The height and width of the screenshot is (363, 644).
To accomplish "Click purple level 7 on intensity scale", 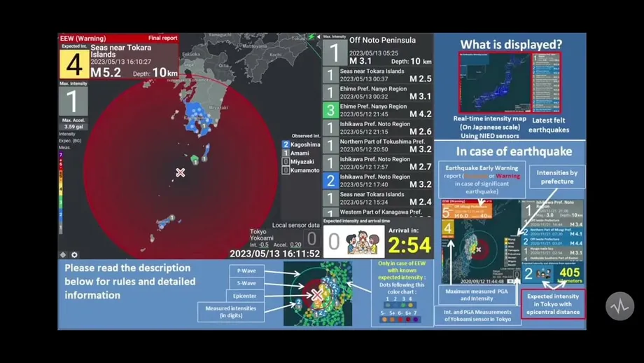I will pos(61,155).
